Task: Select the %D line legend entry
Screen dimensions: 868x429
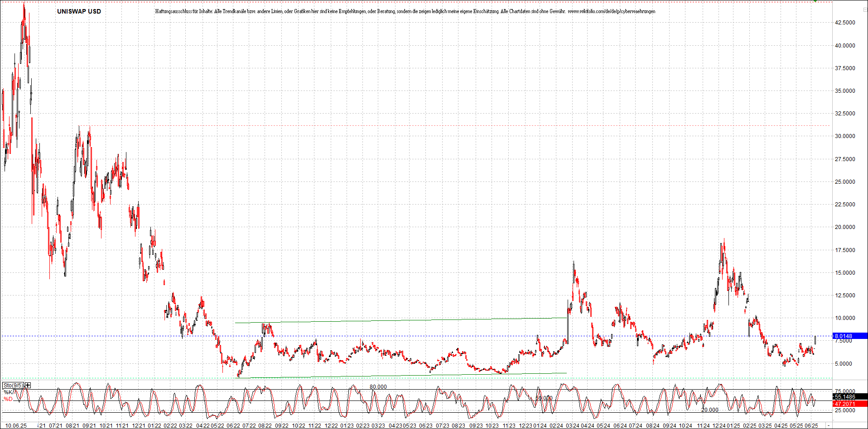Action: coord(8,400)
